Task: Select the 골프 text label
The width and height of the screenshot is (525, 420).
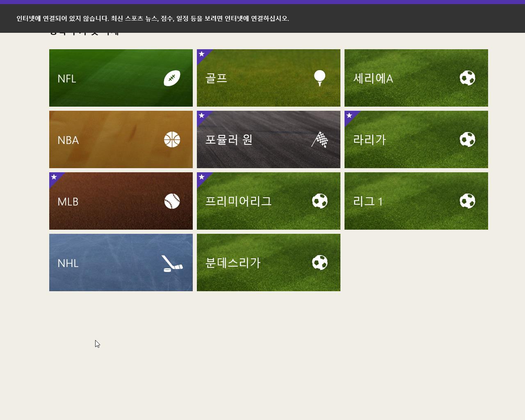Action: (216, 78)
